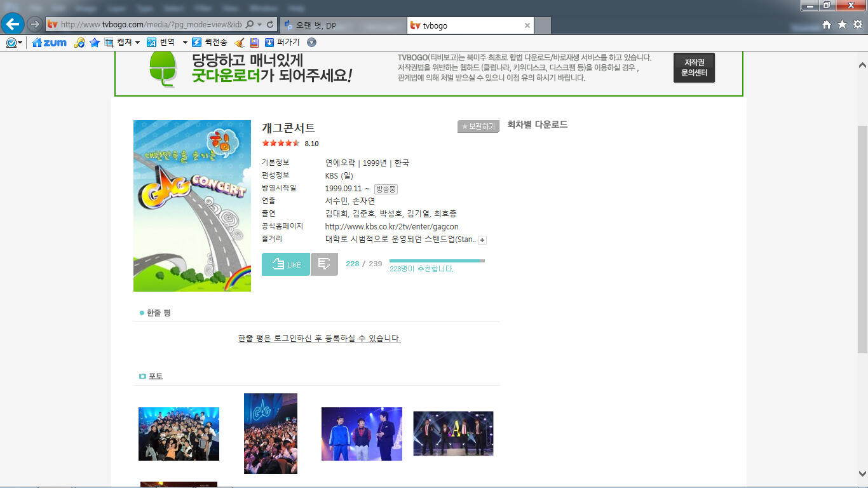Click the key icon in zum toolbar
Viewport: 868px width, 488px height.
pyautogui.click(x=79, y=43)
